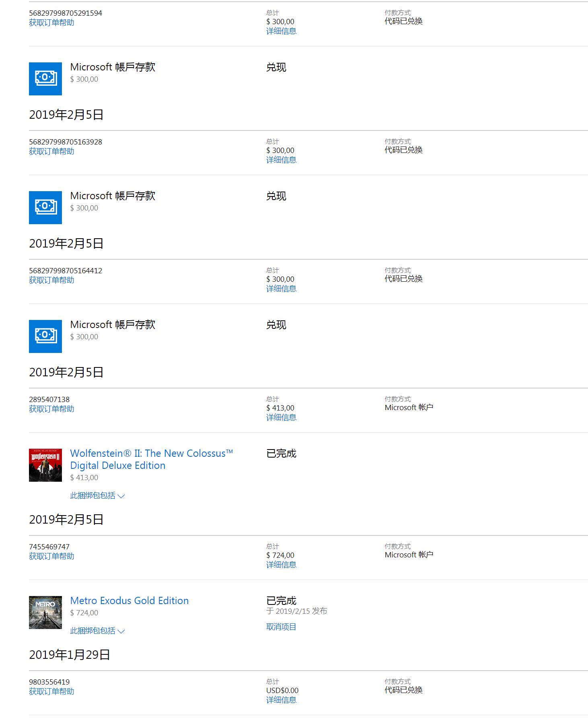View details for the USD$0.00 order
Screen dimensions: 588x724
coord(281,700)
